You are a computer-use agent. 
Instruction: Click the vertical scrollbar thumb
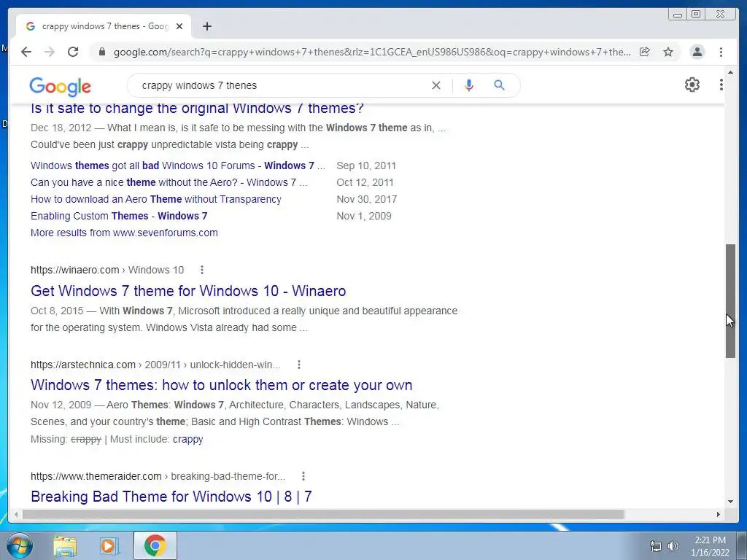(730, 301)
